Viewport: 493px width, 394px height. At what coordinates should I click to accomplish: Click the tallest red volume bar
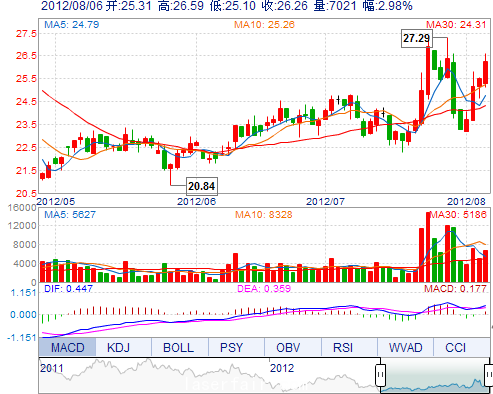(428, 247)
